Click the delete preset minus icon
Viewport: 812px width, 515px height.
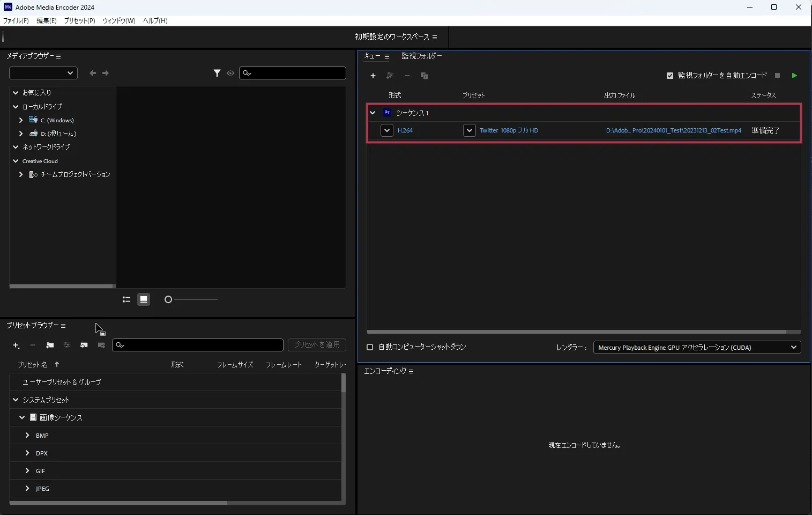click(33, 345)
